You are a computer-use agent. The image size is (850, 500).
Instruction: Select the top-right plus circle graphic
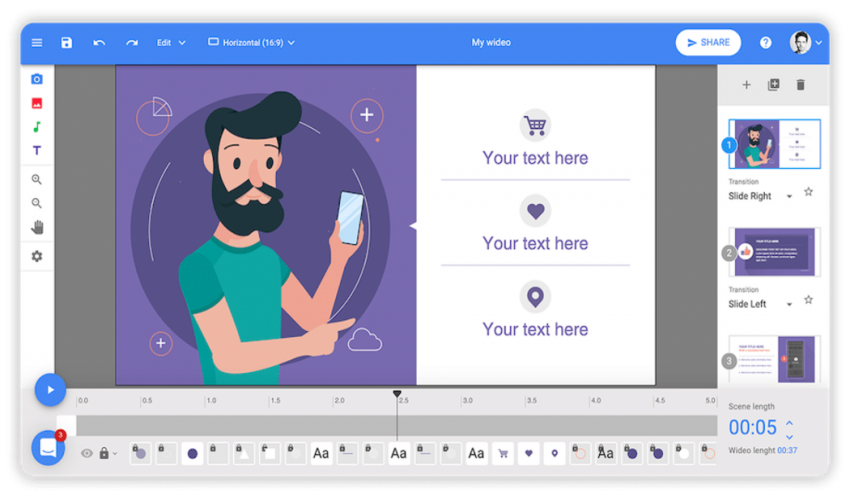(x=367, y=115)
